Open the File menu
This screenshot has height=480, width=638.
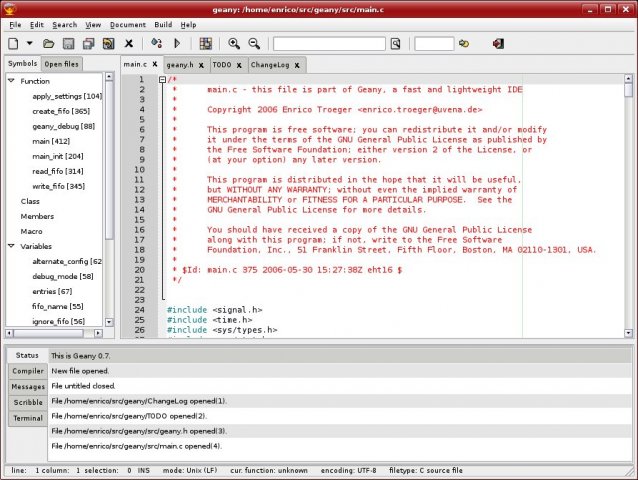15,25
